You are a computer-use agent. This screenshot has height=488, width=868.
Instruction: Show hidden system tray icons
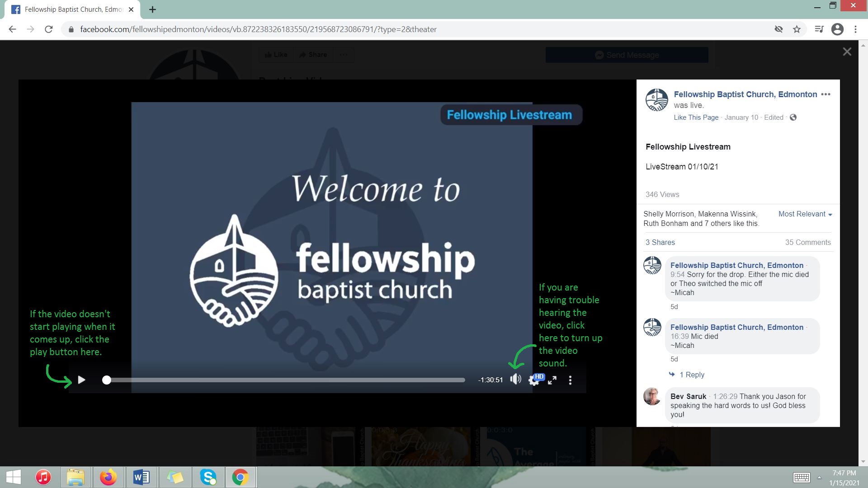pos(819,478)
